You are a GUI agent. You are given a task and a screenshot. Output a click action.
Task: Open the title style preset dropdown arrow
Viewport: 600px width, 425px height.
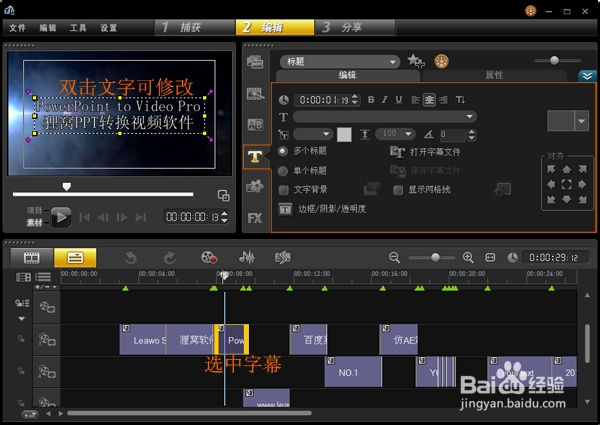coord(582,121)
